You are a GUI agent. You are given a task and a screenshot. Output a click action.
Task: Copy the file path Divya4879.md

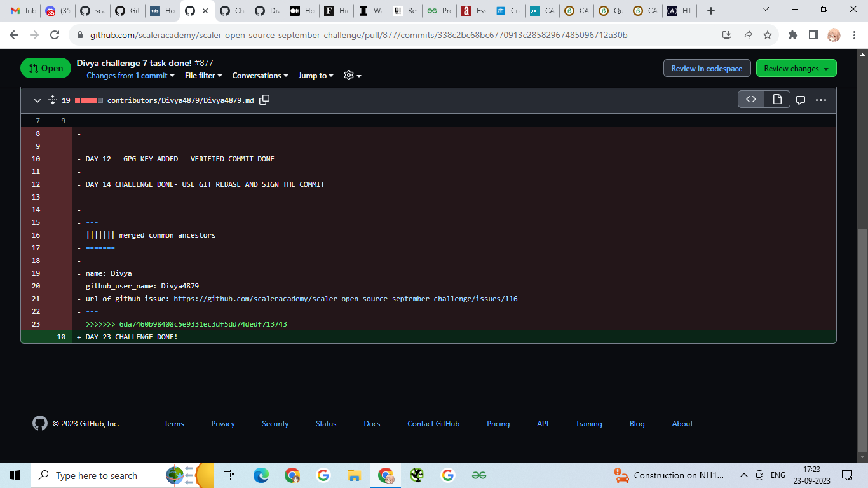pos(265,100)
